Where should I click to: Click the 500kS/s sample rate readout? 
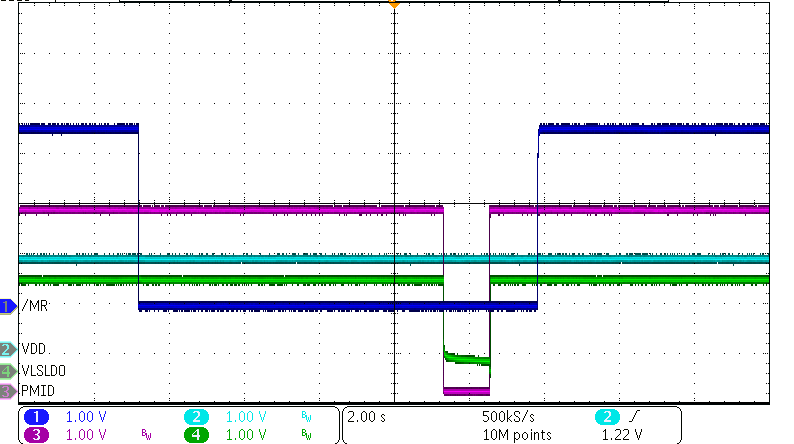(510, 416)
